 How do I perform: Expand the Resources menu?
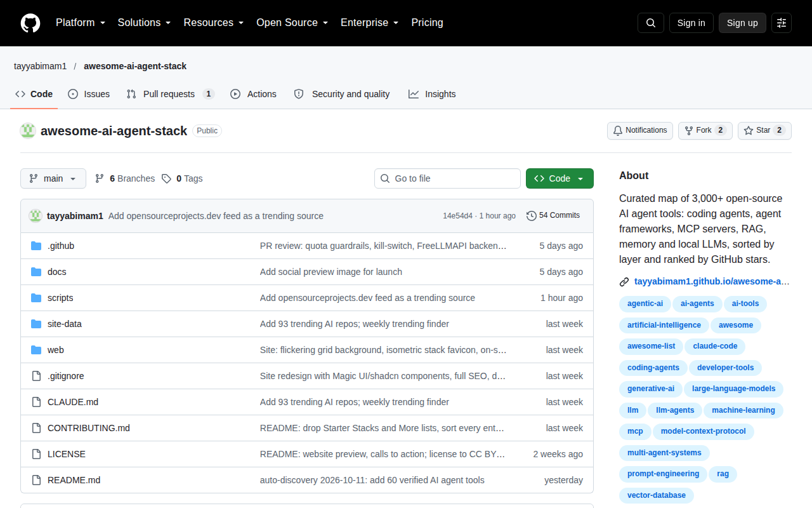click(x=214, y=23)
